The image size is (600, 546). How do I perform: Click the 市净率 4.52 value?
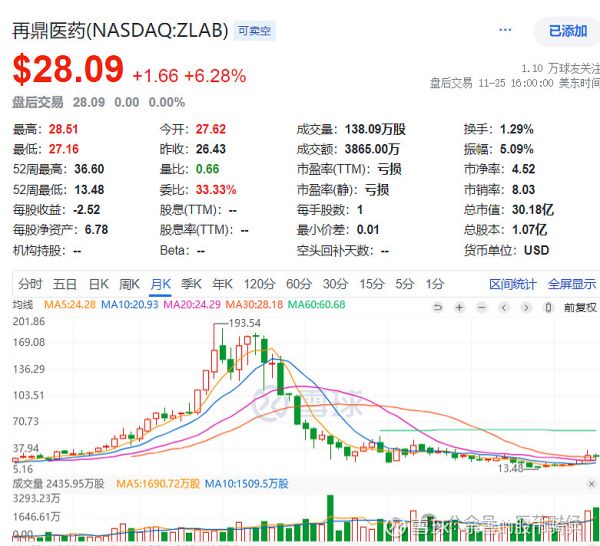click(x=523, y=169)
